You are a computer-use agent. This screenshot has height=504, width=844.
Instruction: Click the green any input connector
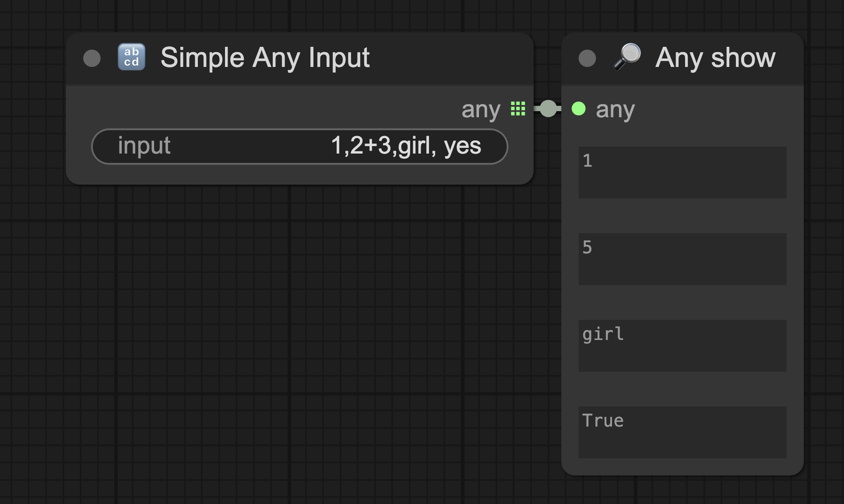(579, 108)
